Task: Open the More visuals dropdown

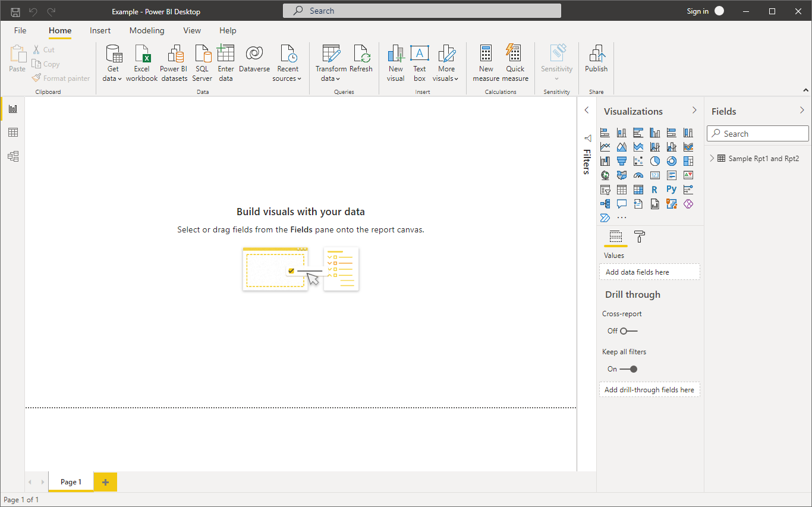Action: tap(446, 62)
